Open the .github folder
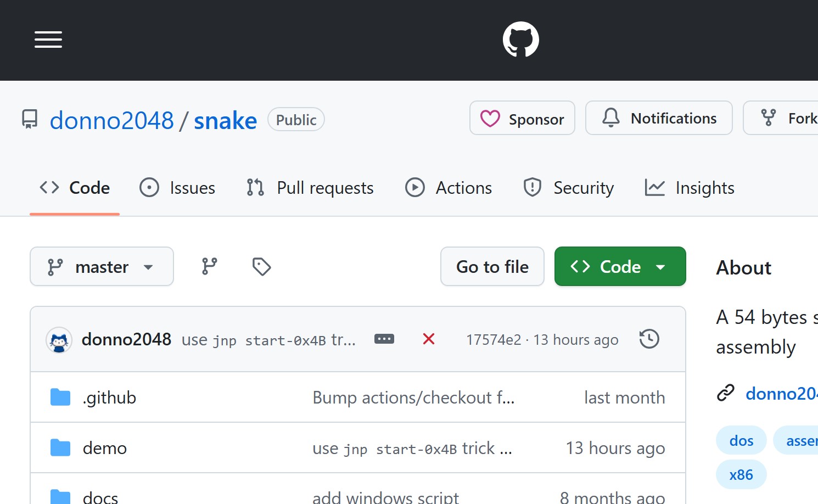The height and width of the screenshot is (504, 818). point(109,397)
